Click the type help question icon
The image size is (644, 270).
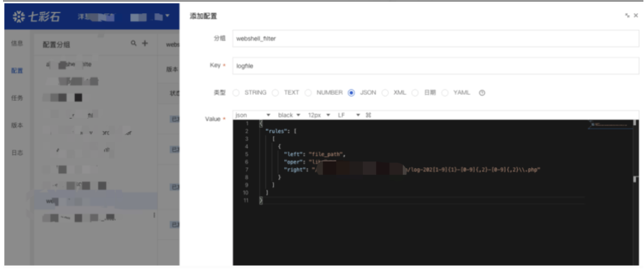482,93
